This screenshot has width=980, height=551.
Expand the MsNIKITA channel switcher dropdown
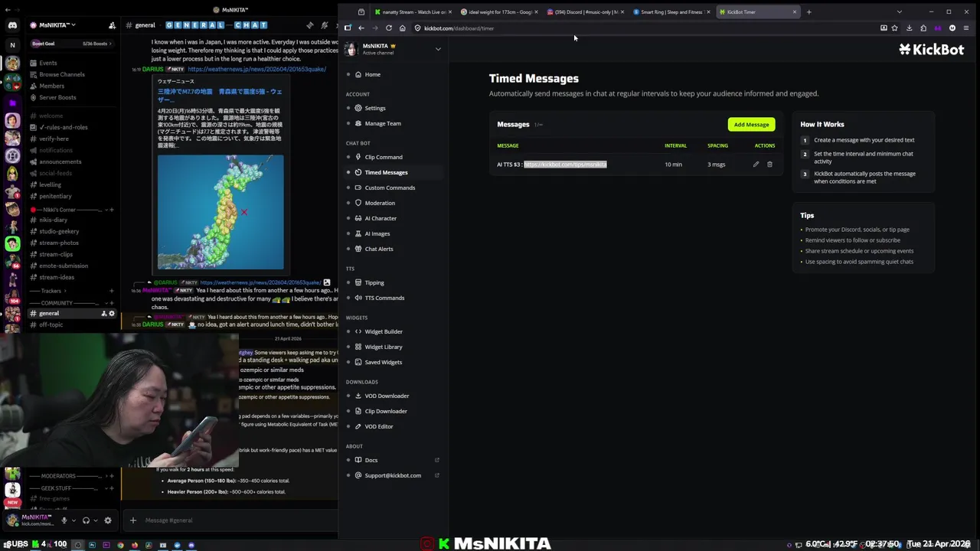click(x=438, y=49)
